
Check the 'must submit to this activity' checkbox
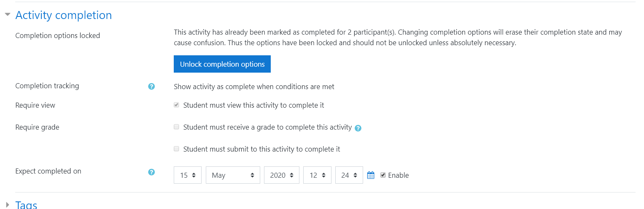pyautogui.click(x=176, y=149)
